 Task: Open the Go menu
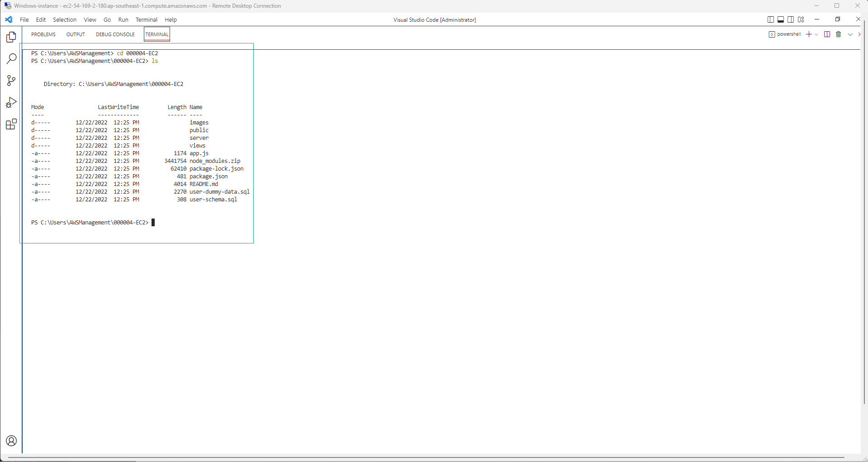point(107,19)
